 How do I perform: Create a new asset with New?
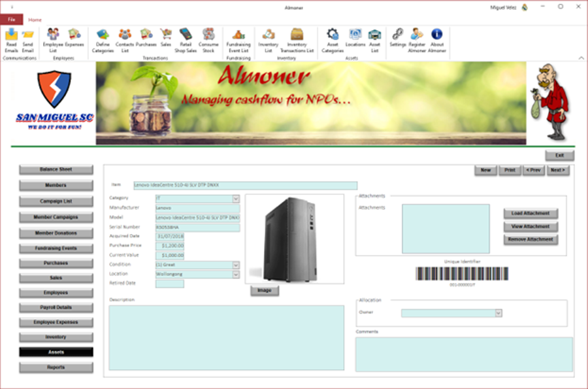[x=485, y=170]
